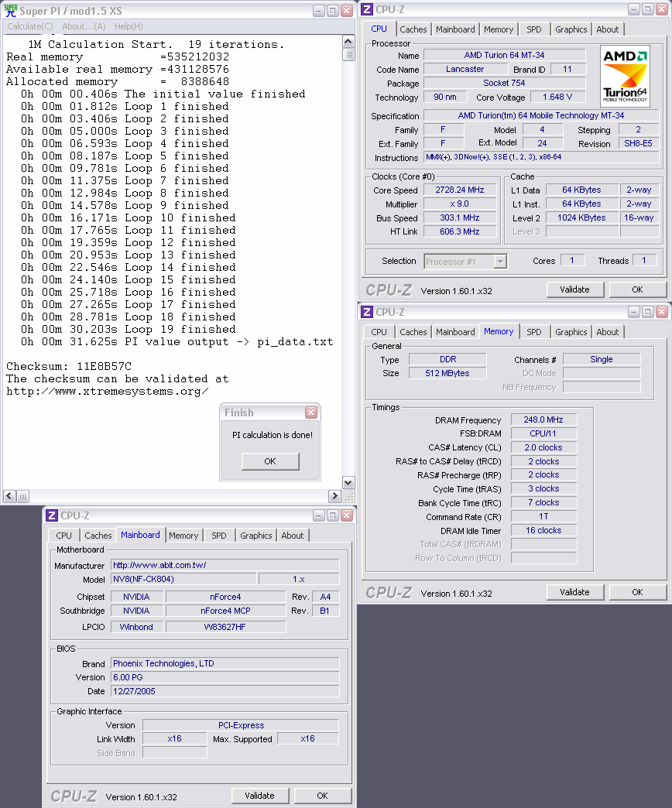The width and height of the screenshot is (672, 808).
Task: Click the Checksum: 11E8B57C line
Action: [69, 366]
